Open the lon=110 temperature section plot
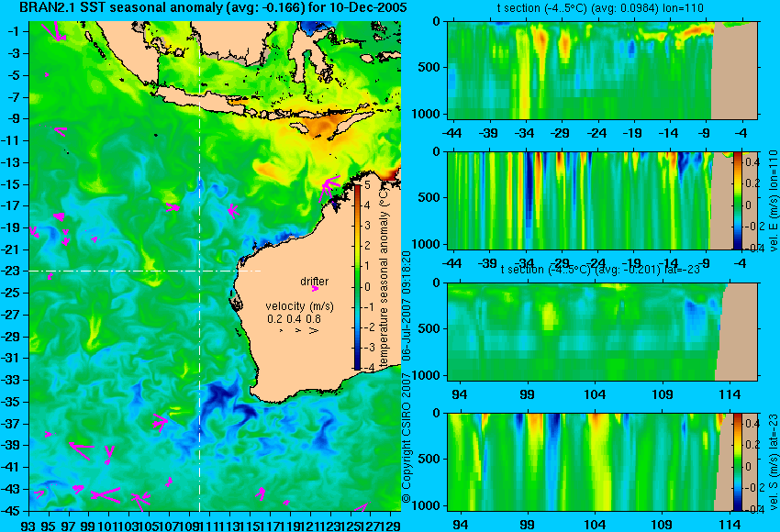Image resolution: width=780 pixels, height=532 pixels. (x=603, y=70)
